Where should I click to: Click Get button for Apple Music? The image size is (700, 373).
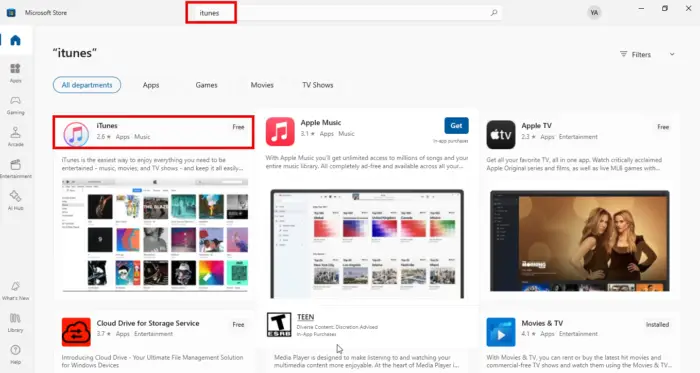(x=456, y=126)
